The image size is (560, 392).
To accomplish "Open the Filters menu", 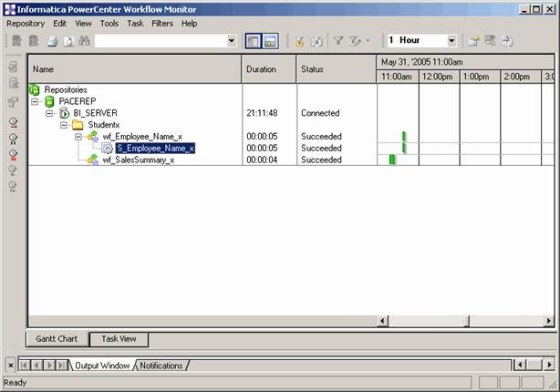I will (x=162, y=24).
